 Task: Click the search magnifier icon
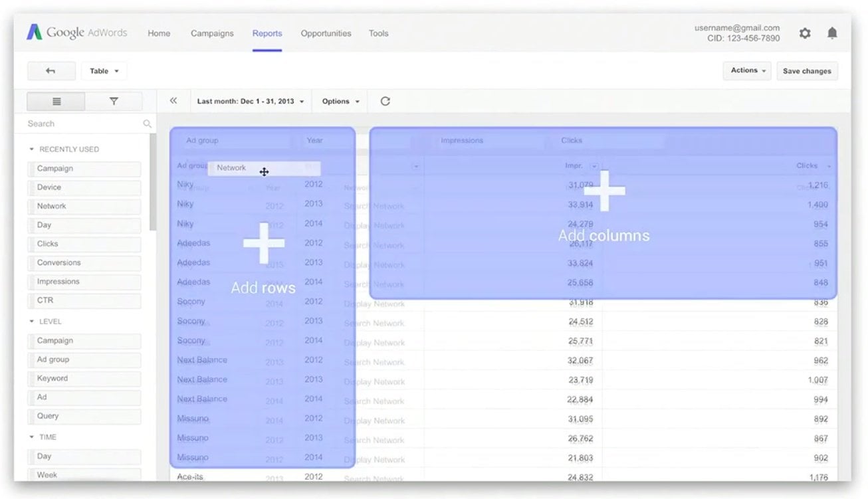tap(147, 124)
